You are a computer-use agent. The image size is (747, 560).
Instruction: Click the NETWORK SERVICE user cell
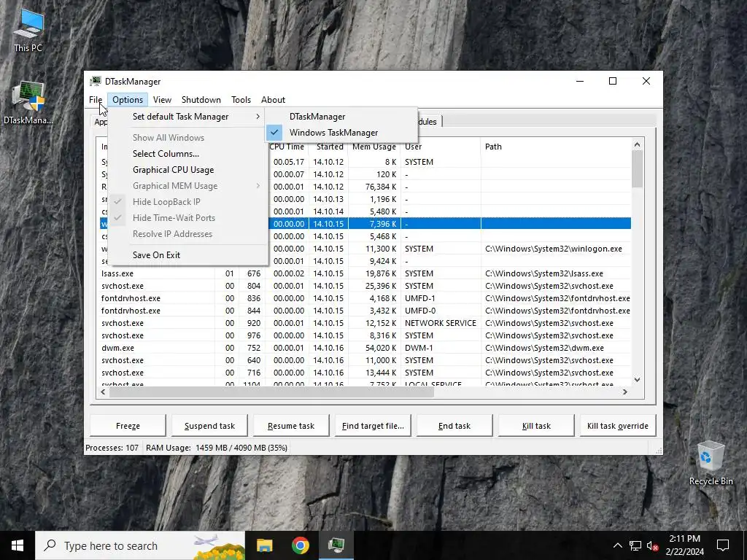[x=441, y=323]
